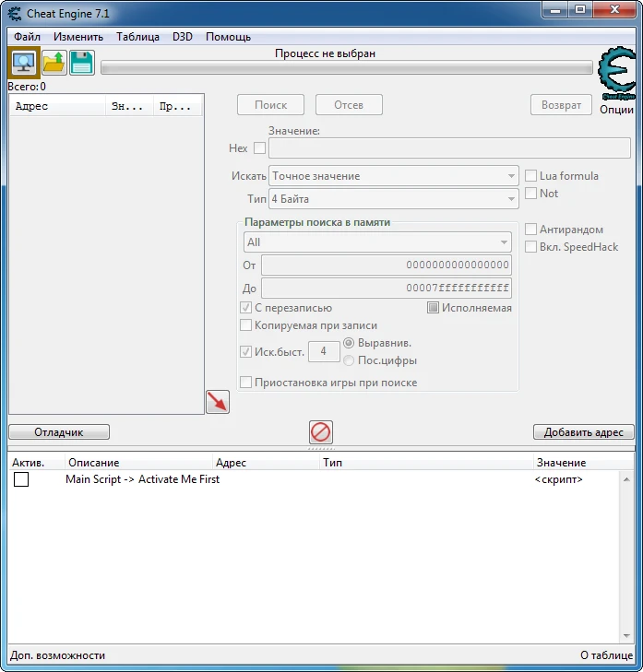Image resolution: width=643 pixels, height=672 pixels.
Task: Toggle the Hex checkbox
Action: tap(259, 147)
